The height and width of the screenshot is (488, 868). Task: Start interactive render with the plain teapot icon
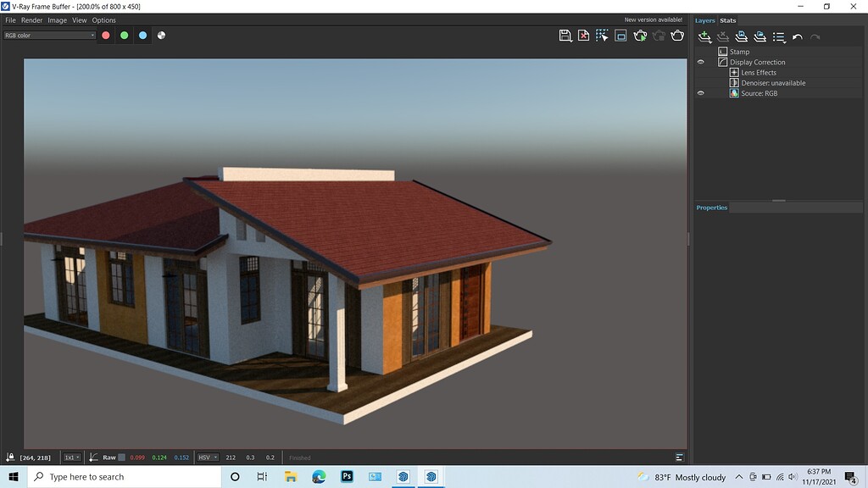[x=678, y=36]
